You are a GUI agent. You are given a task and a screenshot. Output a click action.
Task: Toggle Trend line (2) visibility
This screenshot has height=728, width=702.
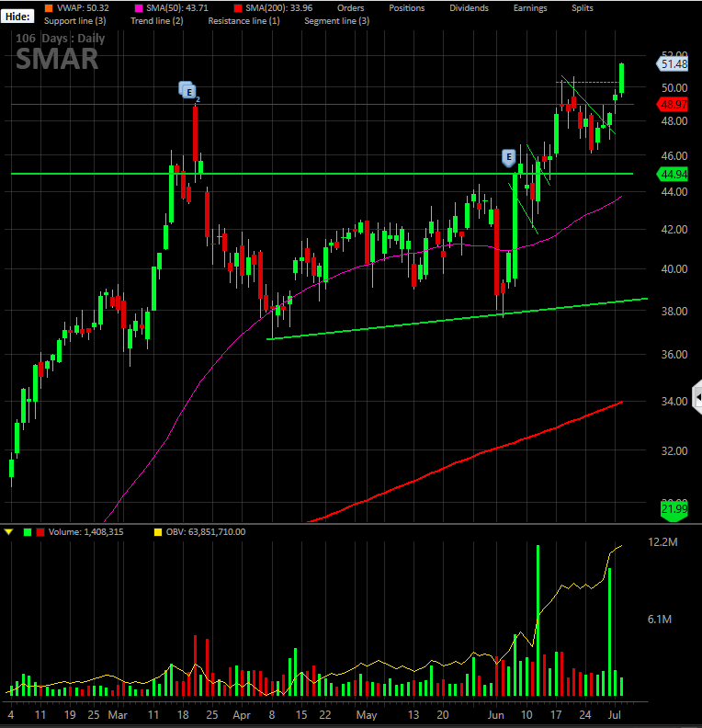click(157, 21)
